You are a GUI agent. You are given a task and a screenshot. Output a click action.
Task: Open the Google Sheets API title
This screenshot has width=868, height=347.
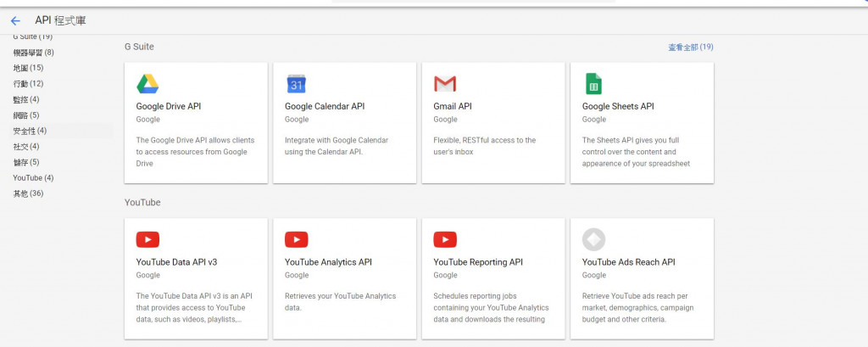tap(618, 106)
